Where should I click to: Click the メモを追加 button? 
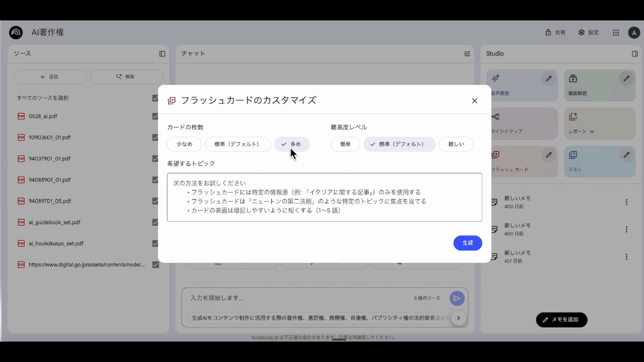tap(561, 320)
